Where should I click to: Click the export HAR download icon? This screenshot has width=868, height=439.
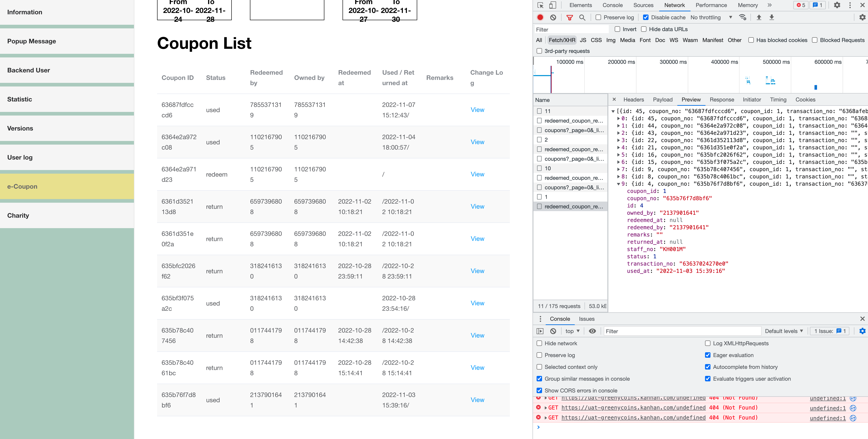point(772,17)
